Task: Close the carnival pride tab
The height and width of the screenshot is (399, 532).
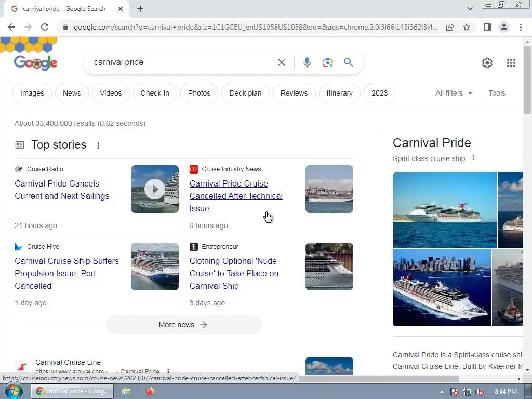Action: tap(121, 9)
